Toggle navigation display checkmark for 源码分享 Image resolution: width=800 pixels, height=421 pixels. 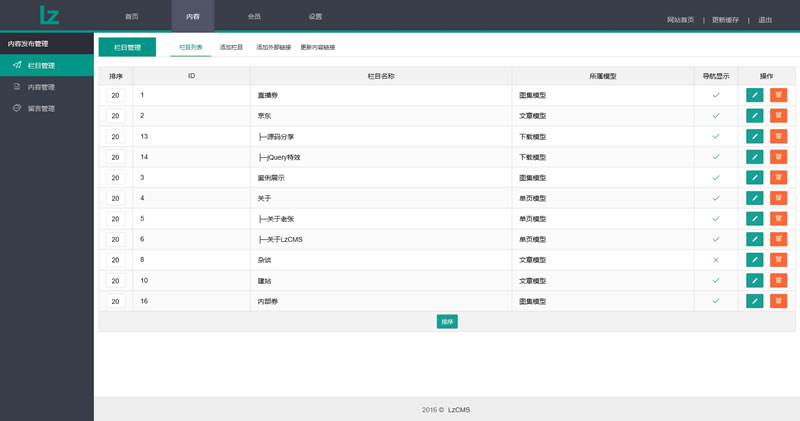[716, 136]
